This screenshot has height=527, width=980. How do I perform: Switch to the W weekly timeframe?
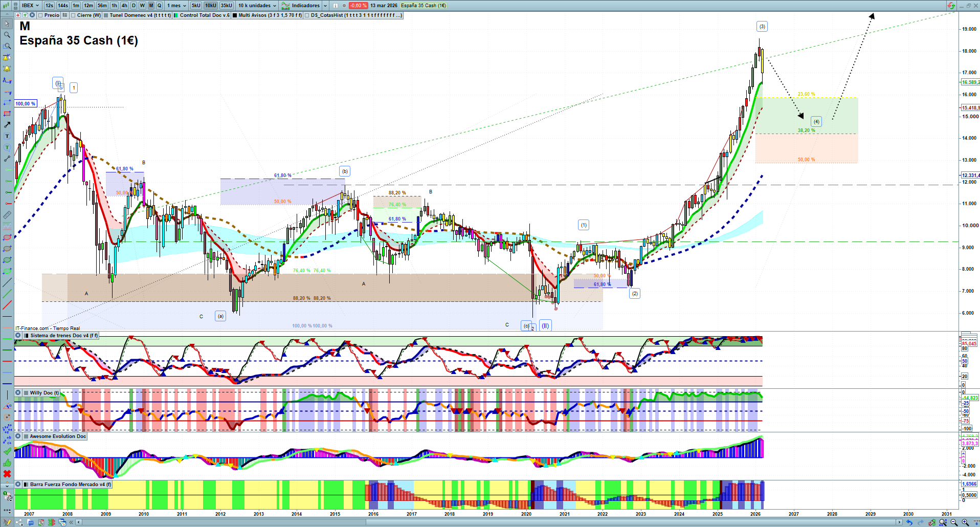142,6
